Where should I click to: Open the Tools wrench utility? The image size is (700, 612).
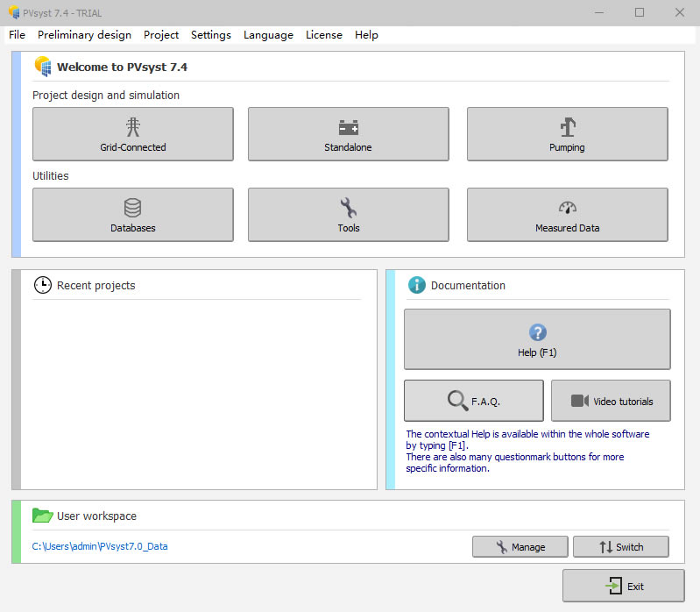(348, 215)
